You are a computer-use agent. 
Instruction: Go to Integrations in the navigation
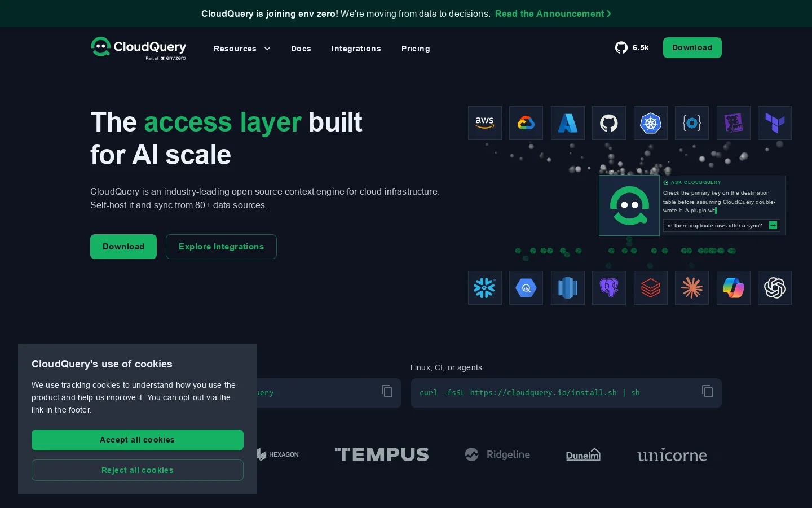click(x=356, y=49)
